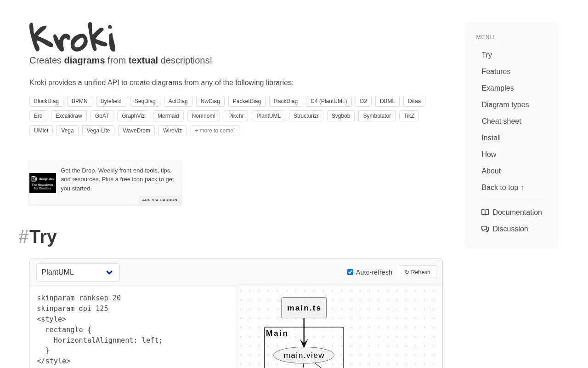Click the main.view node in diagram preview
Image resolution: width=588 pixels, height=368 pixels.
304,355
